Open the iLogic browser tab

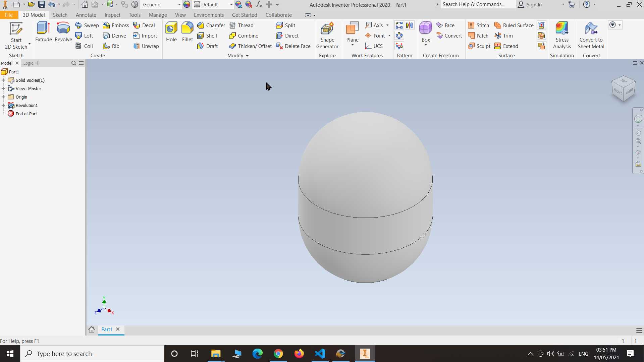point(28,63)
